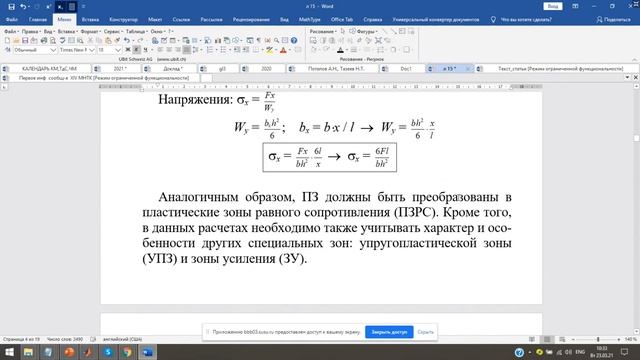Click the Select objects arrow in Drawing toolbar
This screenshot has height=360, width=640.
pyautogui.click(x=343, y=31)
